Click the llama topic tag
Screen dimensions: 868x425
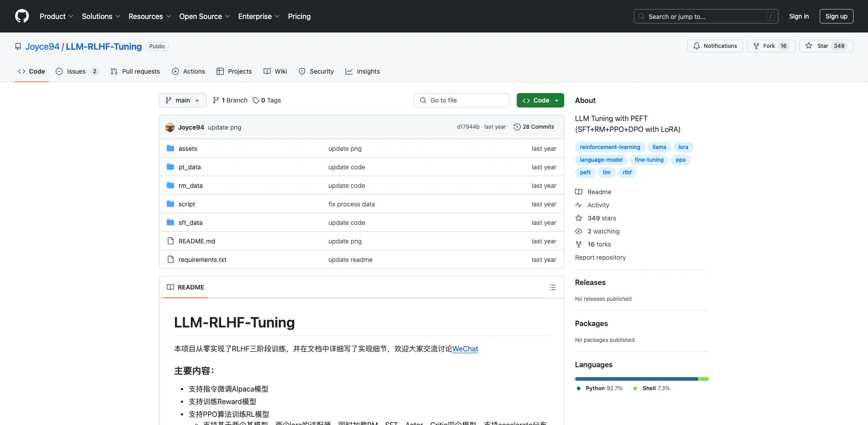click(x=659, y=147)
